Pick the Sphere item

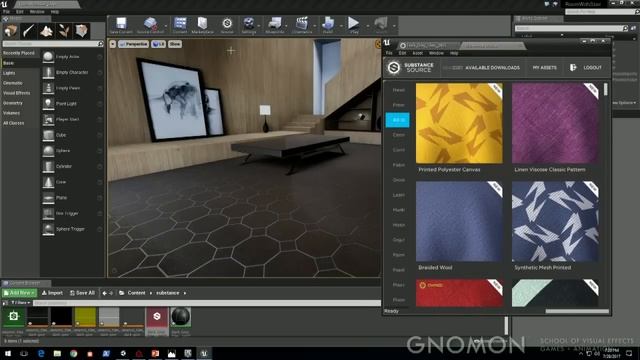tap(72, 151)
